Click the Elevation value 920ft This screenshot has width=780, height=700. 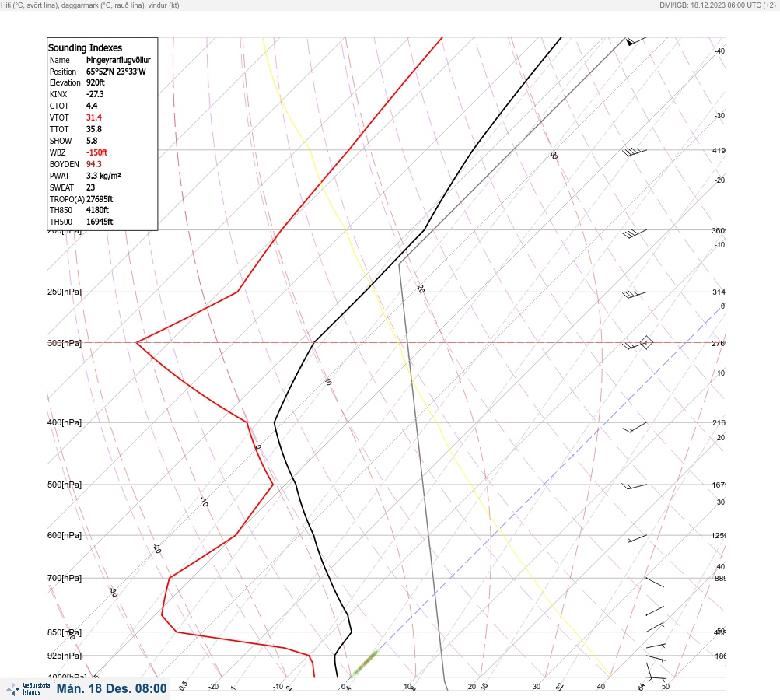(96, 82)
